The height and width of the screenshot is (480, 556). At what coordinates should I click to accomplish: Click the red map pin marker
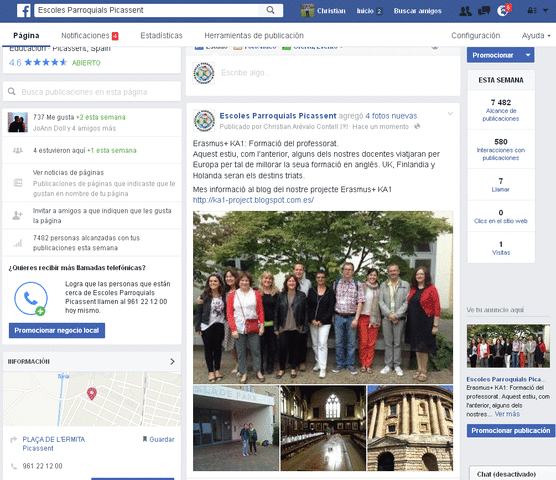(92, 394)
